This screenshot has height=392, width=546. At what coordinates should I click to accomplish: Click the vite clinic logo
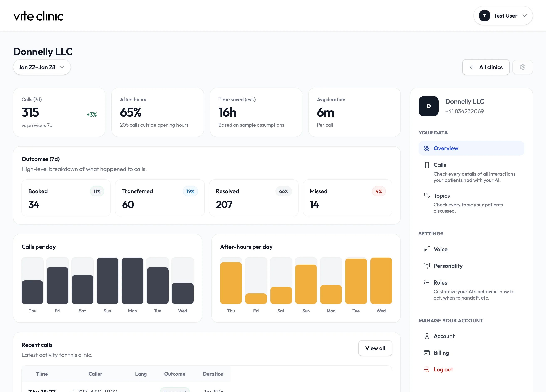(38, 16)
